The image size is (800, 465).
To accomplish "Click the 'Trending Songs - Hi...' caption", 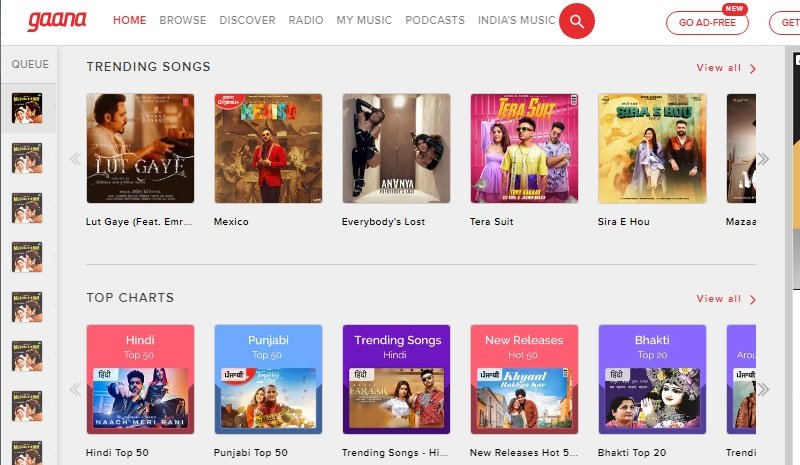I will point(395,453).
